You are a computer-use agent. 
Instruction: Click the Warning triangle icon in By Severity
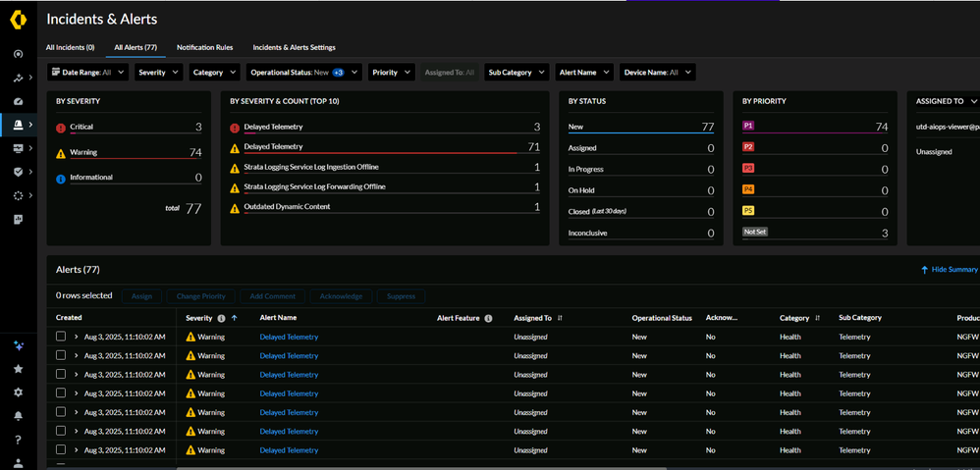tap(61, 153)
